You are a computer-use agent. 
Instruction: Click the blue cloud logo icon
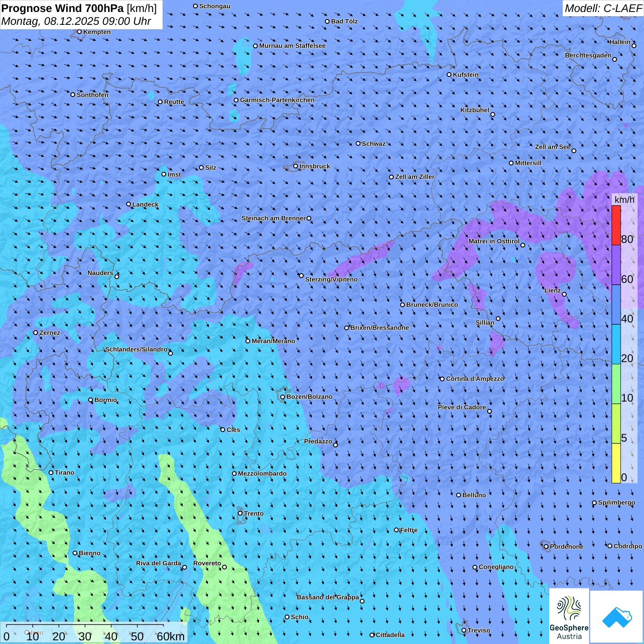click(617, 617)
